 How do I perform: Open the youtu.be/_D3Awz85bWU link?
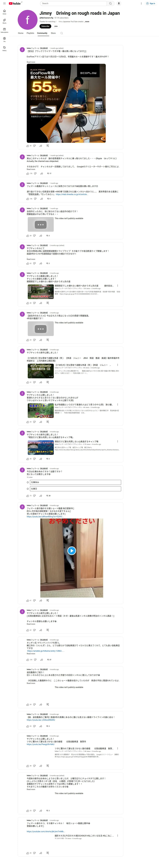pos(41,720)
